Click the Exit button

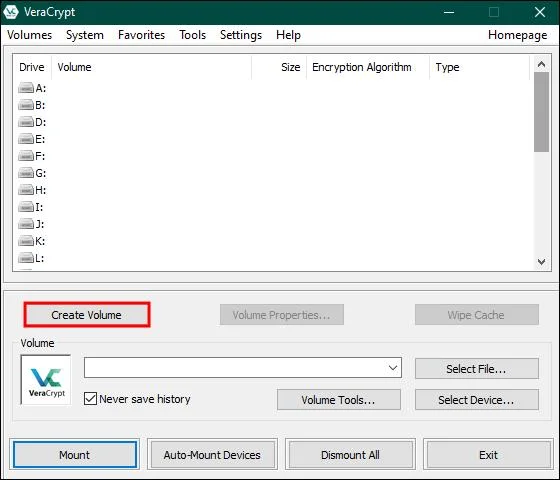[489, 455]
